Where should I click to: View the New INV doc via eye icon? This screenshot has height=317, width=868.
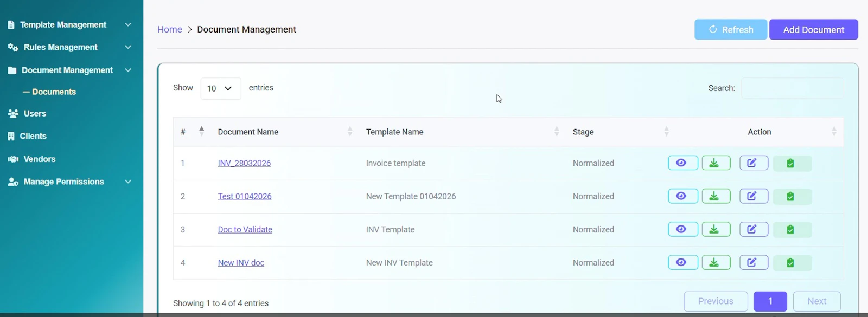(682, 262)
